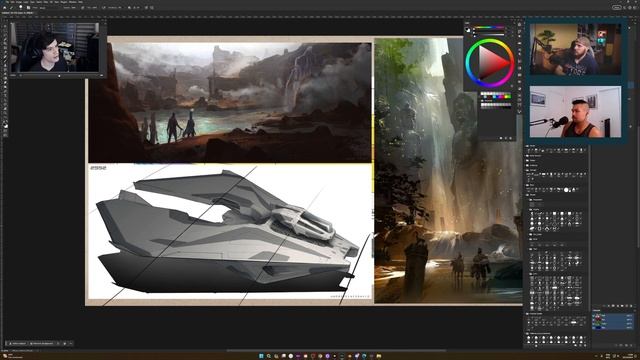
Task: Select the Rectangular Marquee tool
Action: [x=5, y=31]
